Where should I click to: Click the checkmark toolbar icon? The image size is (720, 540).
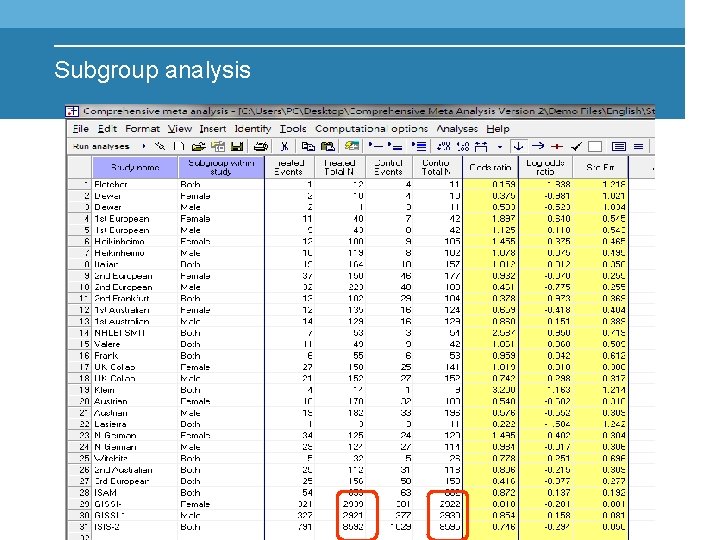click(576, 146)
